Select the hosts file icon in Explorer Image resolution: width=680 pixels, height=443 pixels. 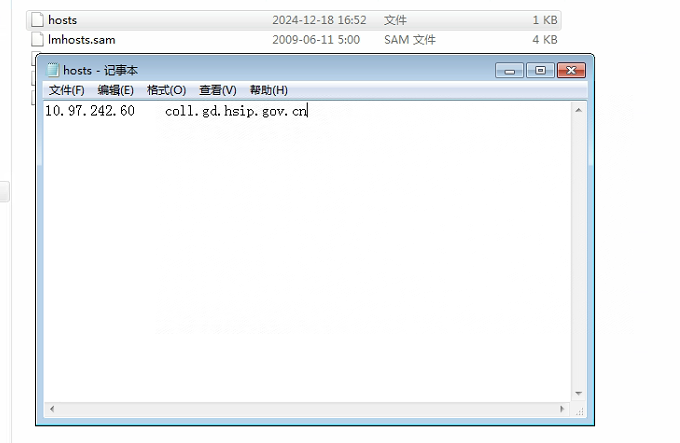tap(38, 20)
